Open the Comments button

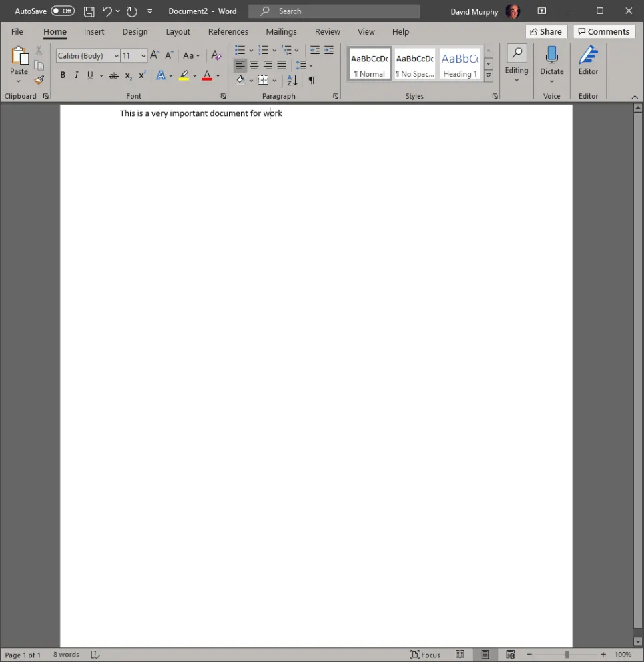[604, 31]
